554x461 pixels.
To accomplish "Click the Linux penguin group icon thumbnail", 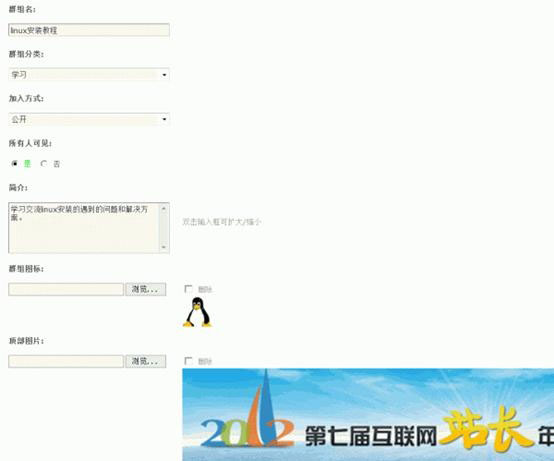I will [x=197, y=312].
